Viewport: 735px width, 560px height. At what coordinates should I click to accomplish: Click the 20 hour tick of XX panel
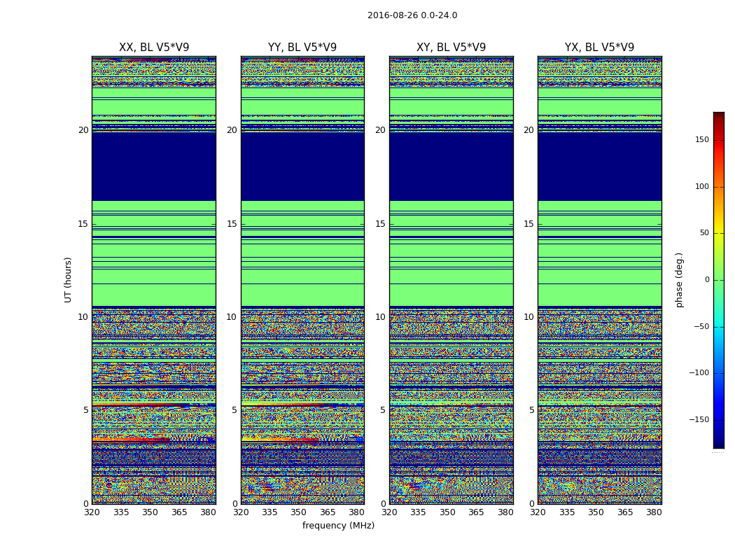click(x=83, y=130)
